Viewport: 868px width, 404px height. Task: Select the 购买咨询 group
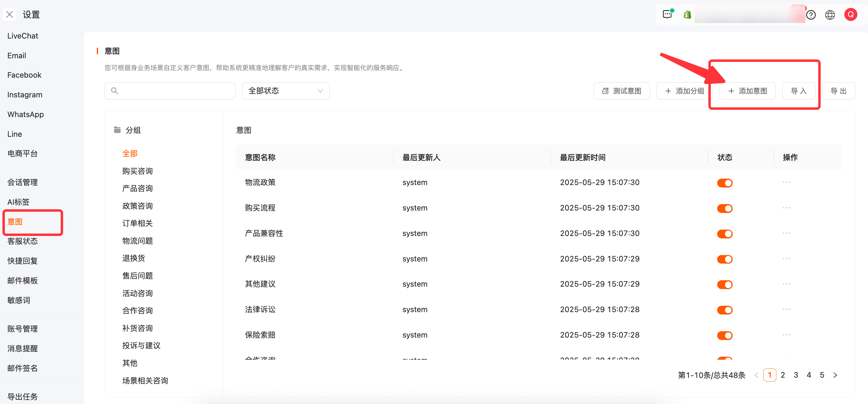pyautogui.click(x=137, y=171)
